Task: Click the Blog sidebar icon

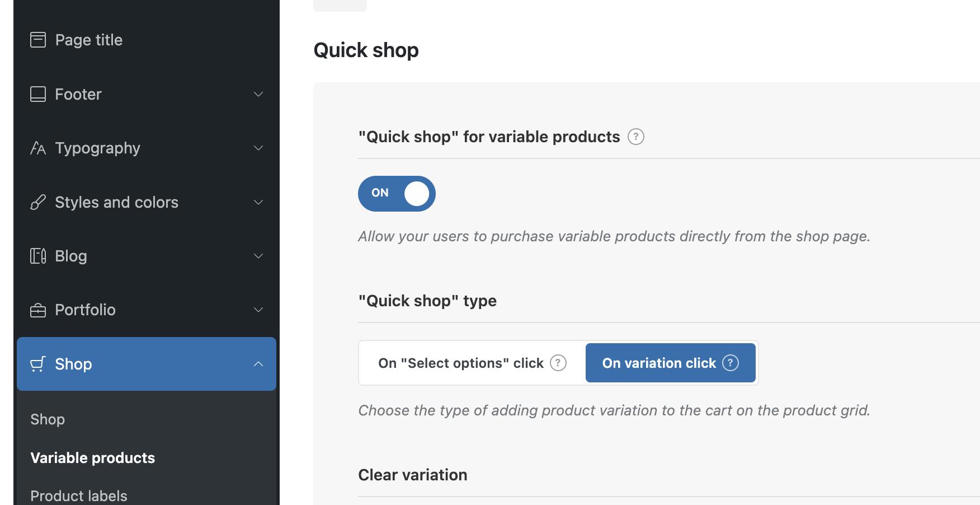Action: coord(38,256)
